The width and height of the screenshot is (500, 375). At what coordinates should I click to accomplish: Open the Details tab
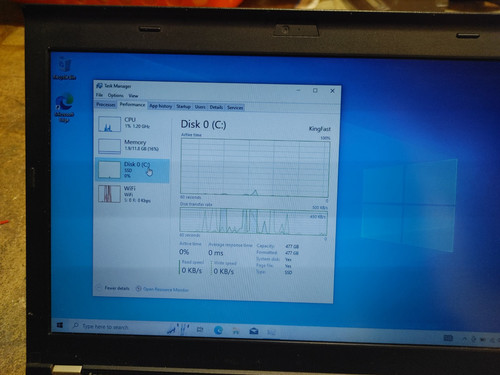click(216, 107)
